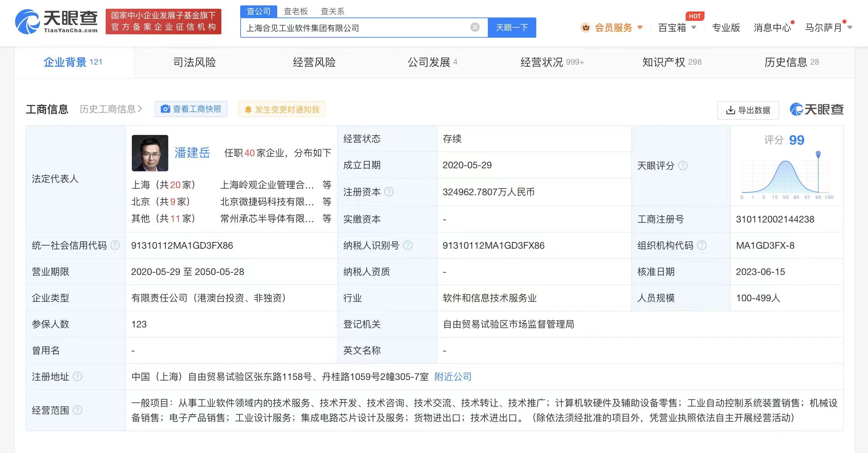Click the 上海岭观企业管理合... company entry

click(x=267, y=185)
